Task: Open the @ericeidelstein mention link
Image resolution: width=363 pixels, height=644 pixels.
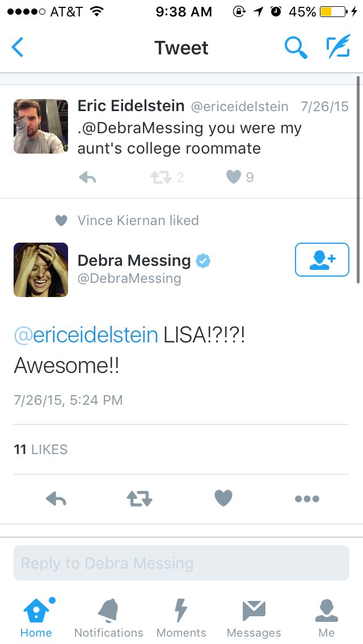Action: [86, 334]
